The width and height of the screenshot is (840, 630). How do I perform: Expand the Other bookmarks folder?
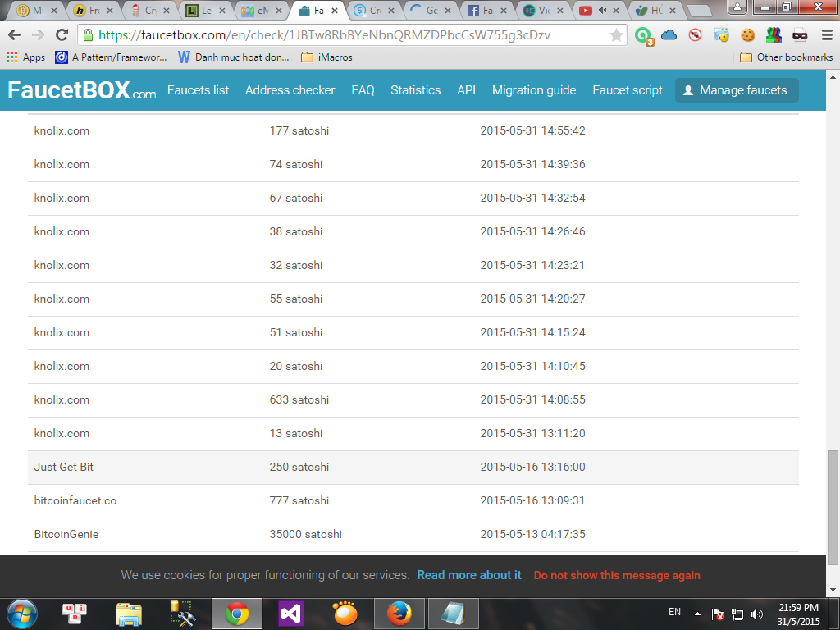coord(787,57)
